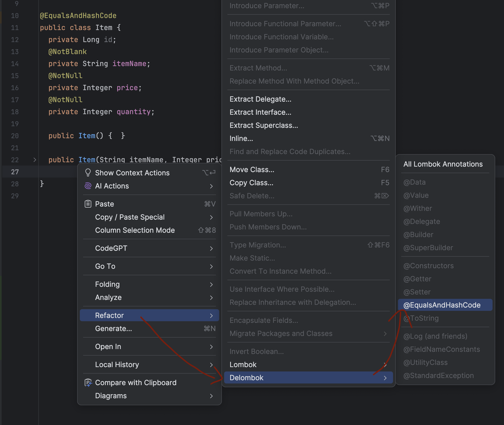Click the @NotBlank annotation
Image resolution: width=504 pixels, height=425 pixels.
(68, 52)
